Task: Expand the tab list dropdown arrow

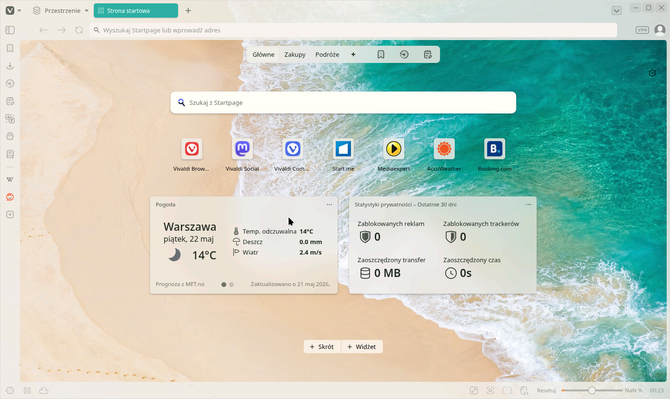Action: click(x=616, y=11)
